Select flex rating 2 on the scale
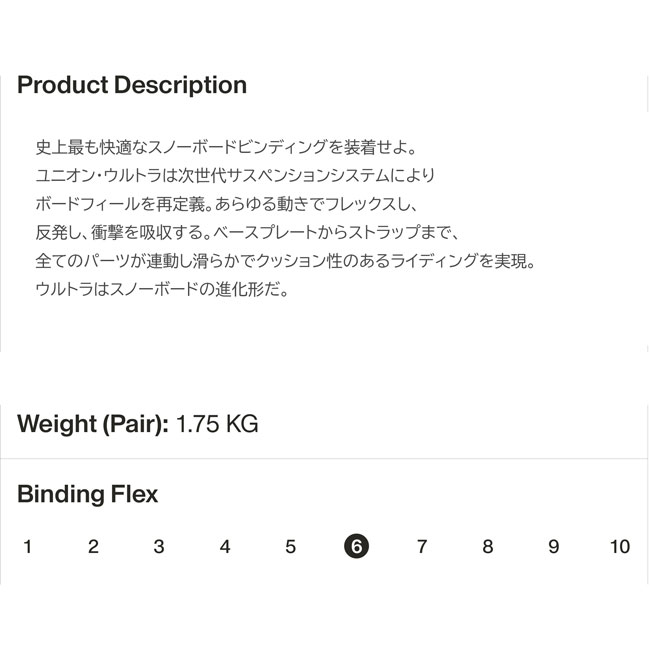 click(x=93, y=547)
